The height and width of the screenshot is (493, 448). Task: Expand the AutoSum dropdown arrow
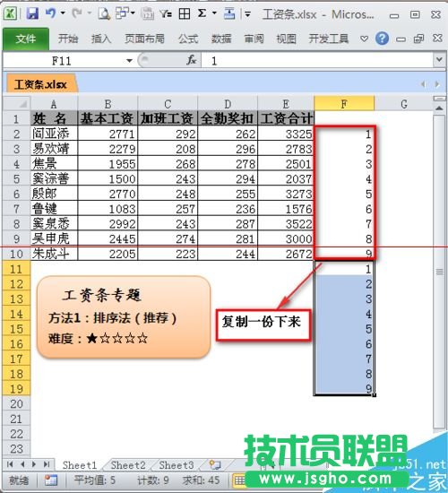pyautogui.click(x=214, y=13)
